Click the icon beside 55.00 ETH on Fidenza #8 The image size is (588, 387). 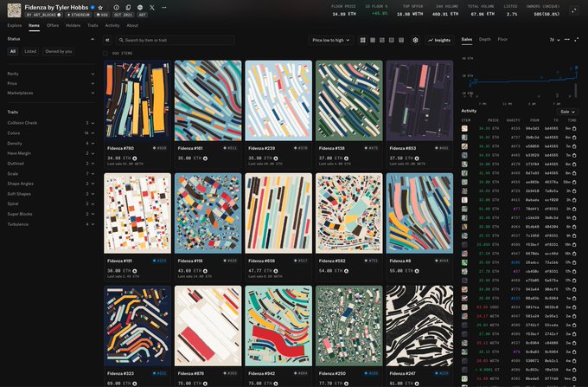[417, 271]
